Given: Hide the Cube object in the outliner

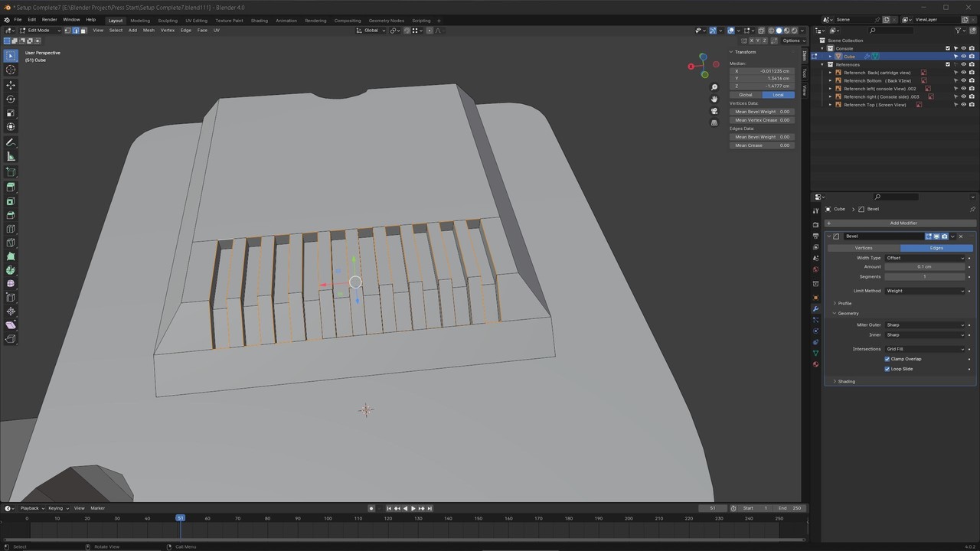Looking at the screenshot, I should click(963, 56).
